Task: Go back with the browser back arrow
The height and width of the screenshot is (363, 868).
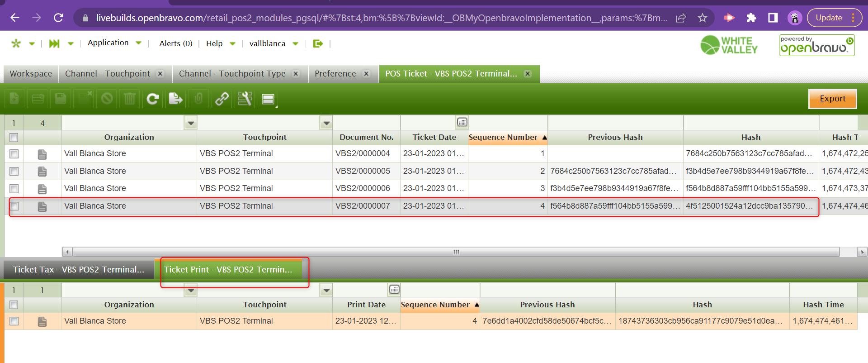Action: coord(15,18)
